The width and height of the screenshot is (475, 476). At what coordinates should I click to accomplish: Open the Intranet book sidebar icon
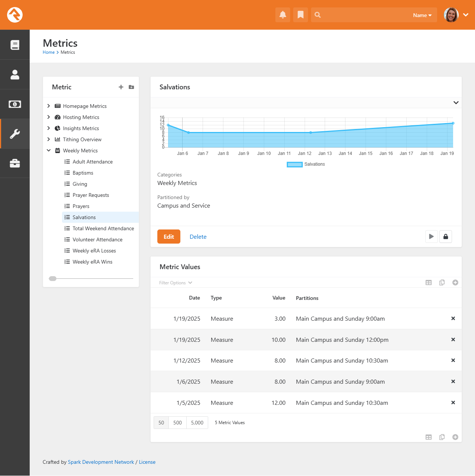[15, 45]
